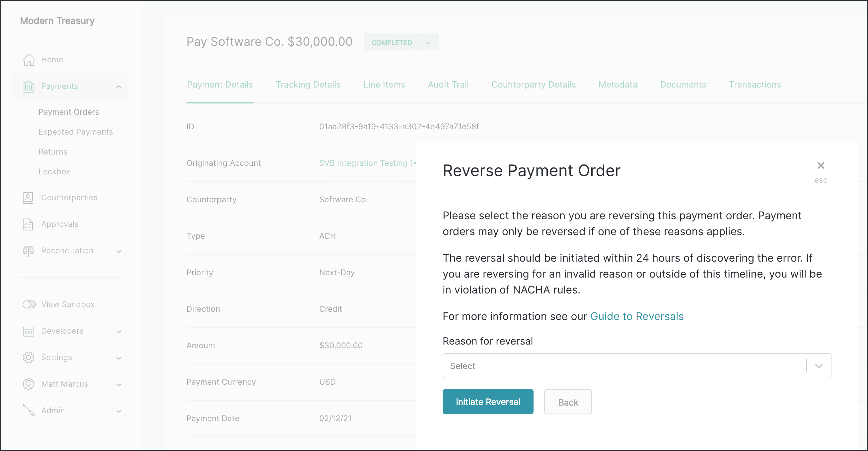Click the Admin wrench icon

click(29, 410)
